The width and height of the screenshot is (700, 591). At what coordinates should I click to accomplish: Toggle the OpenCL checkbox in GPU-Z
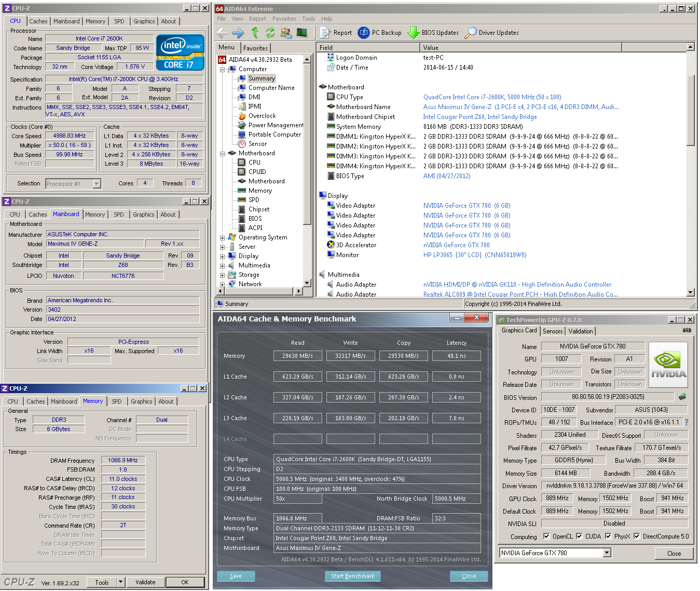[546, 536]
